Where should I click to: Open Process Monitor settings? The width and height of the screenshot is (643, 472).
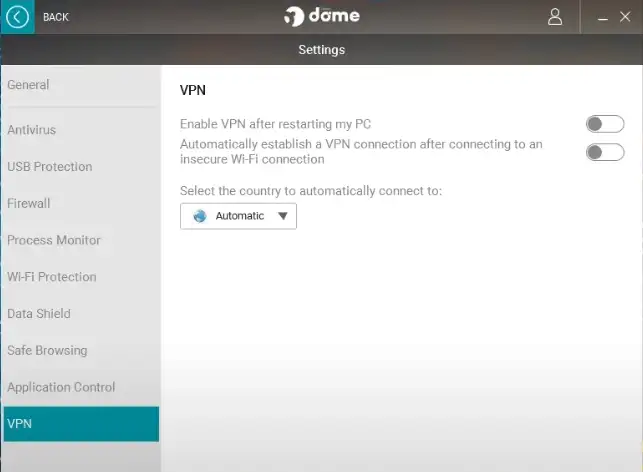(54, 240)
